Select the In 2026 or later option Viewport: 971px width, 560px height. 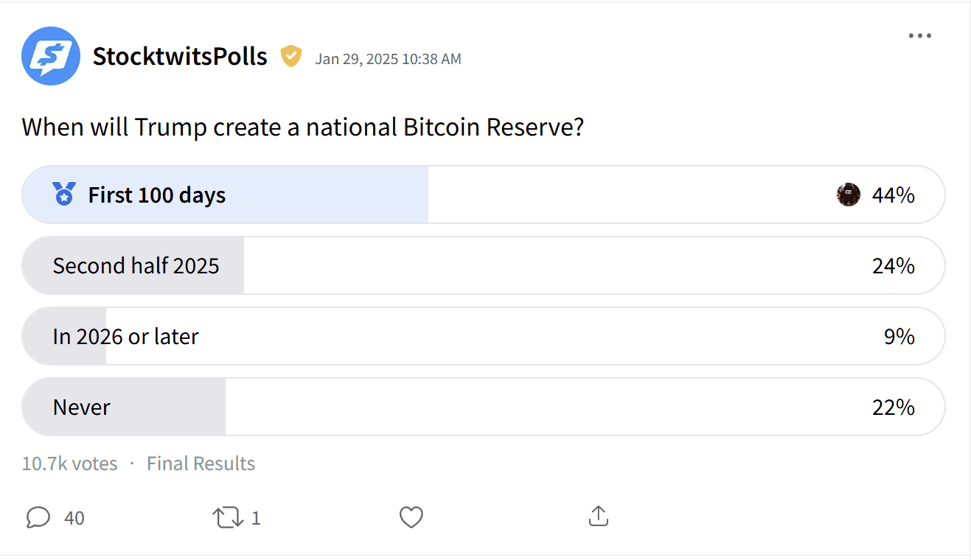point(484,336)
